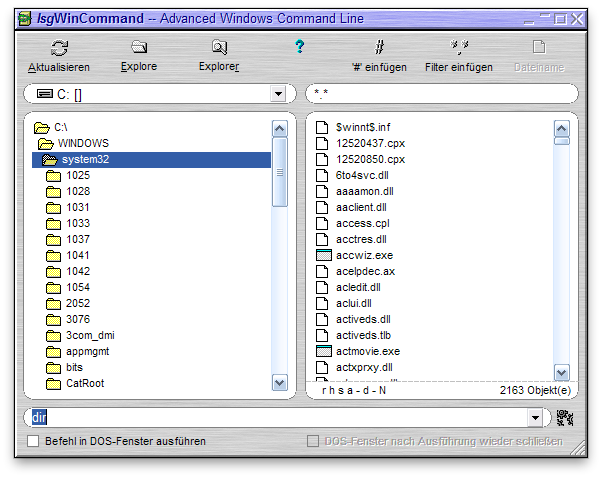Click the '#' einfügen label
602x478 pixels.
pyautogui.click(x=379, y=67)
